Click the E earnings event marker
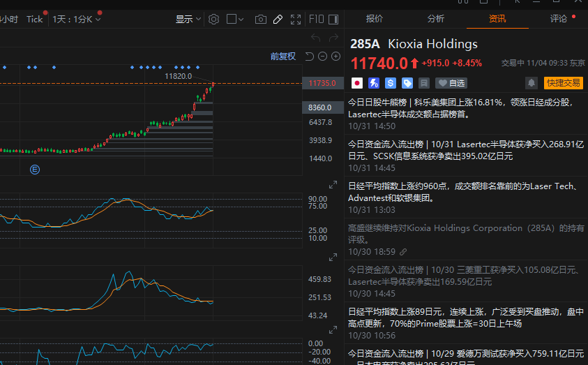 coord(35,170)
